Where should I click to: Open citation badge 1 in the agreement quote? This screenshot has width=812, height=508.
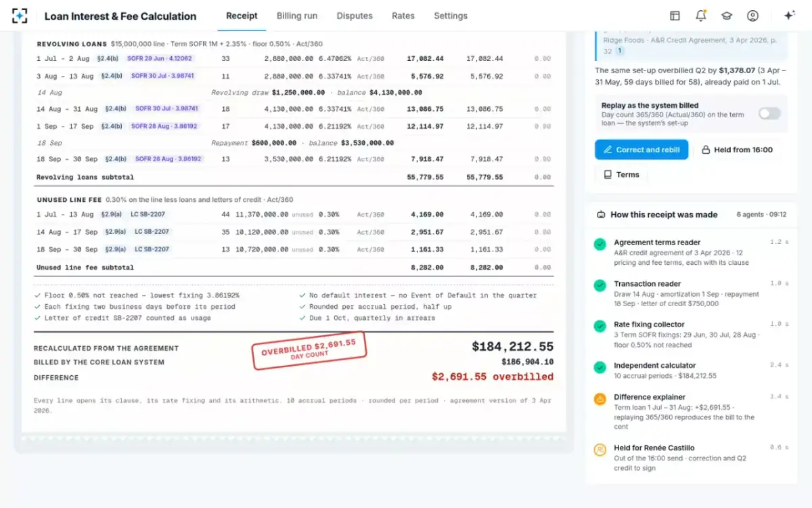[619, 51]
